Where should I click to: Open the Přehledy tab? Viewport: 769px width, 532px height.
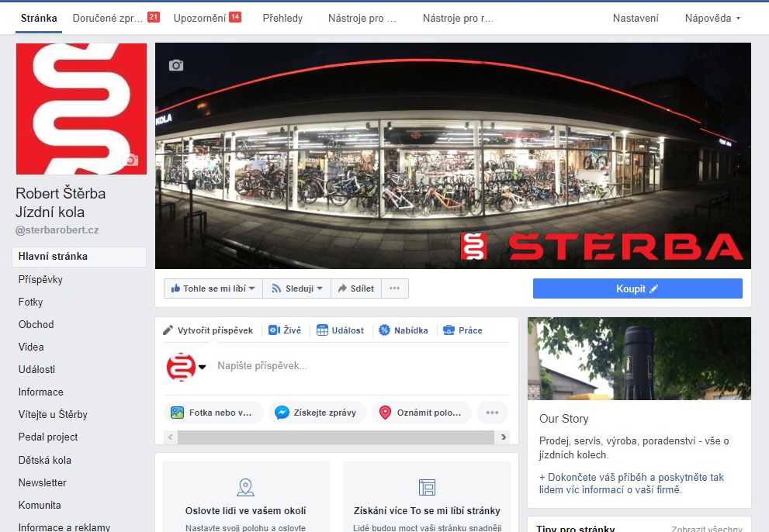point(282,18)
